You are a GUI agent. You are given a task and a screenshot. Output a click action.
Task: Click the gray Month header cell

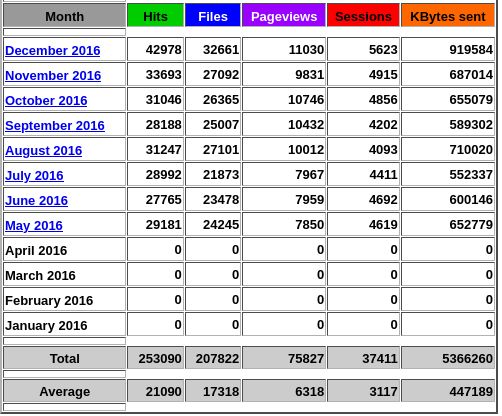pyautogui.click(x=64, y=15)
